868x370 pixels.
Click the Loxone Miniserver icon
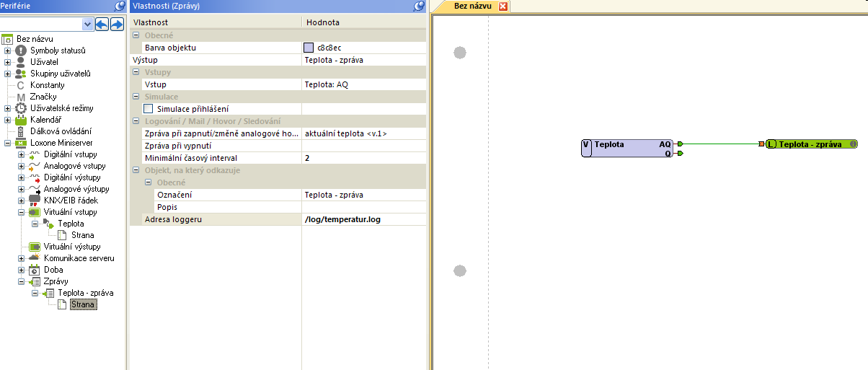click(x=21, y=143)
